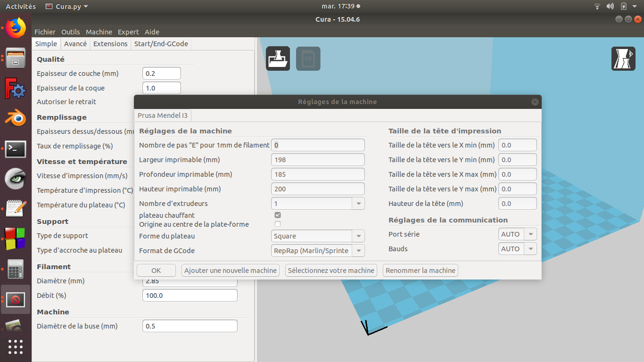Viewport: 644px width, 362px height.
Task: Open the Fichier menu
Action: pos(45,32)
